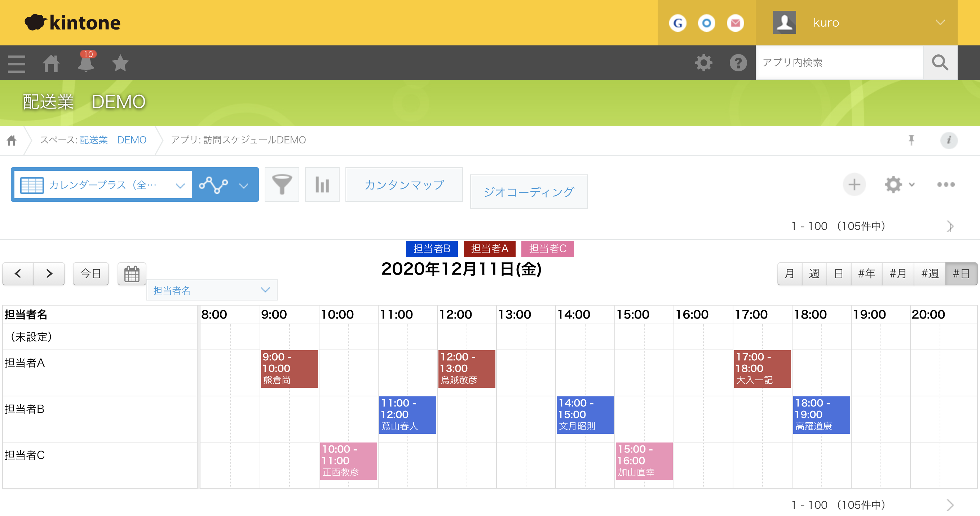The width and height of the screenshot is (980, 516).
Task: Open notifications bell with 10 badge
Action: coord(86,62)
